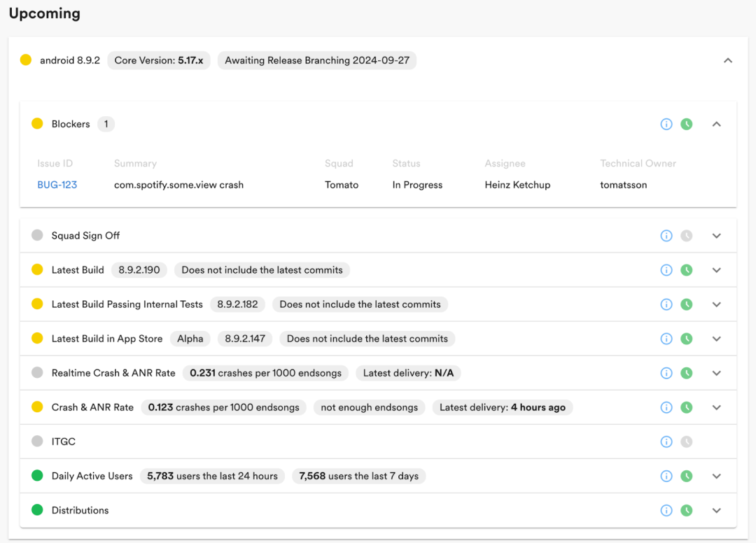Screen dimensions: 756x543
Task: Collapse the android 8.9.2 release panel
Action: click(728, 61)
